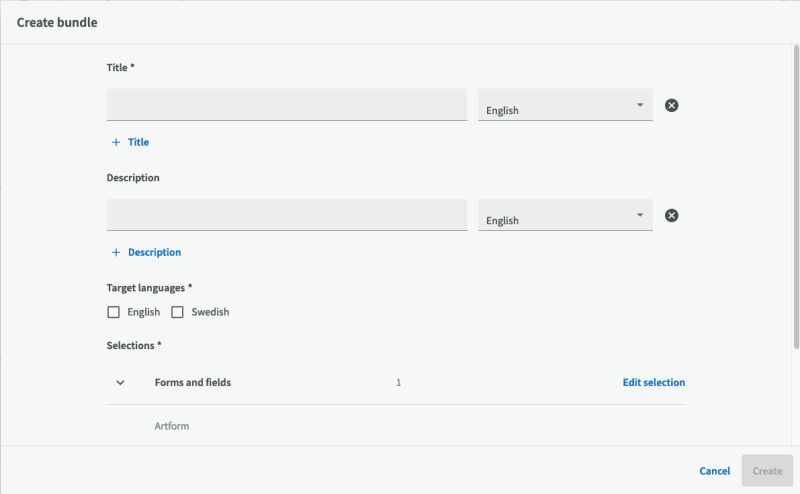Select the Artform item in selections
800x494 pixels.
coord(172,426)
